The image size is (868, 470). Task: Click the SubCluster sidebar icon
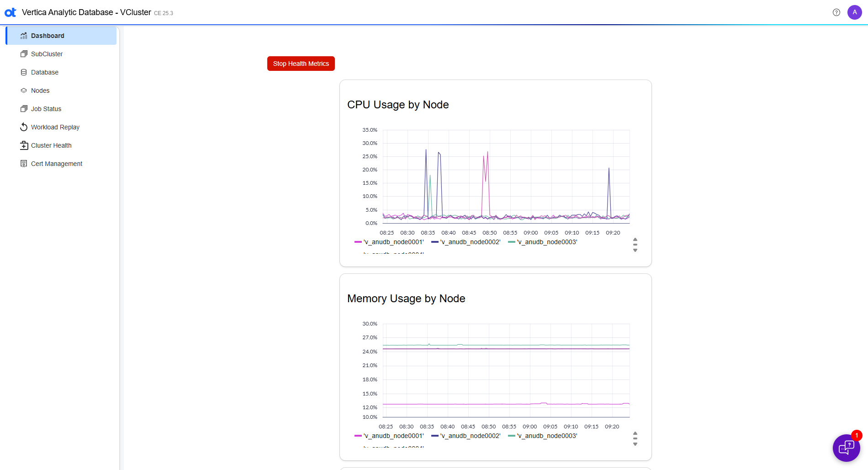tap(24, 54)
